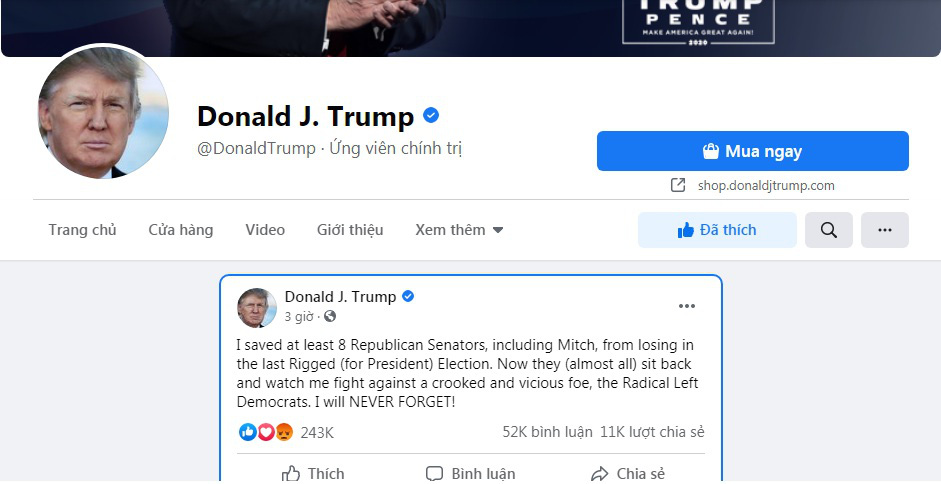The width and height of the screenshot is (941, 484).
Task: Open the post's three-dots options menu
Action: [687, 306]
